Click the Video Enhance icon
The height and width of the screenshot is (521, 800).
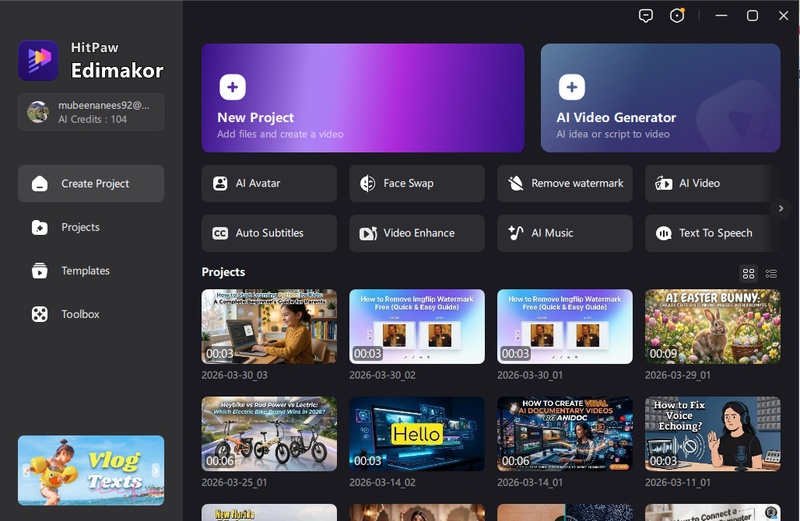(x=368, y=233)
